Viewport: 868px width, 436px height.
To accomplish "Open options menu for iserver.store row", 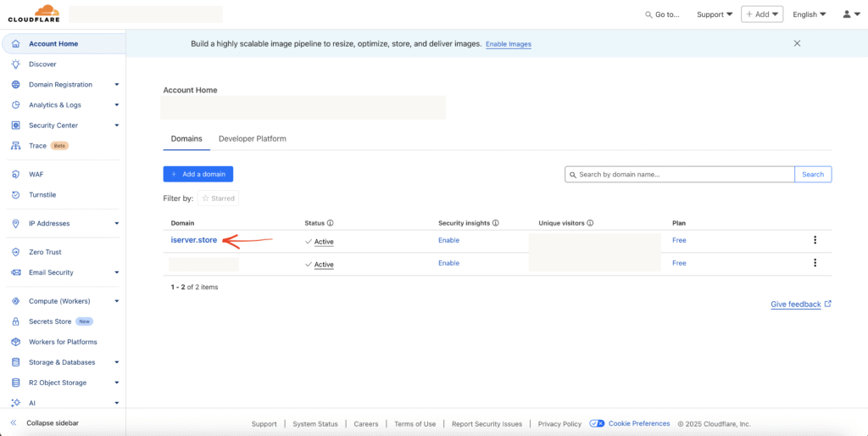I will click(815, 240).
